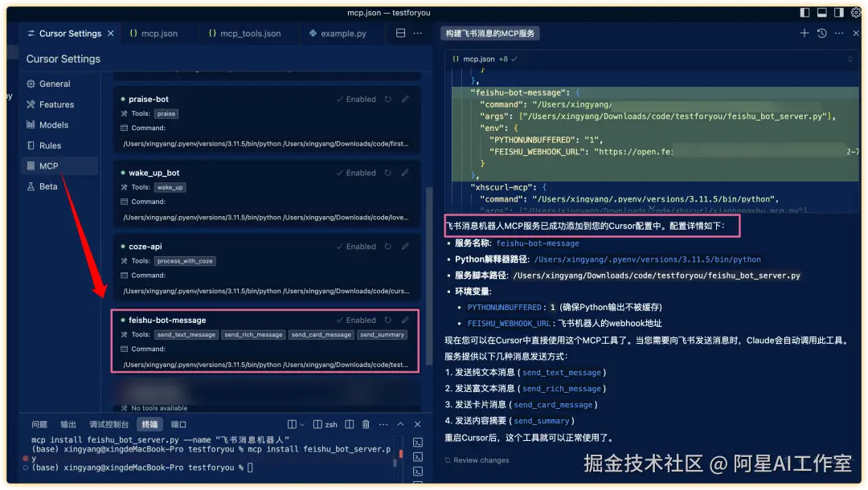Edit the praise-bot server configuration

pyautogui.click(x=405, y=99)
